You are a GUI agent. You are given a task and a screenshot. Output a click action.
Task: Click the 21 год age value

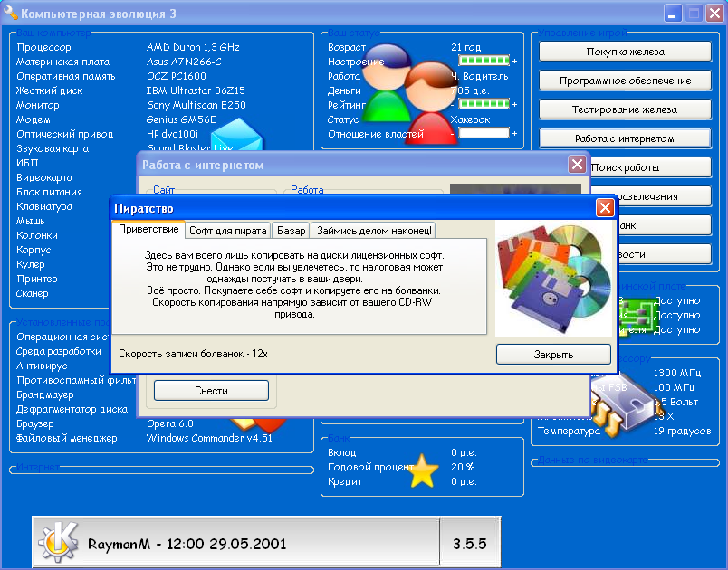click(x=466, y=47)
